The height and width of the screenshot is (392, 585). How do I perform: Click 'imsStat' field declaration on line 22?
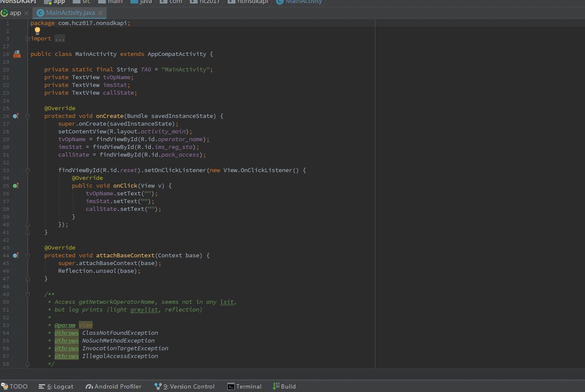(115, 85)
